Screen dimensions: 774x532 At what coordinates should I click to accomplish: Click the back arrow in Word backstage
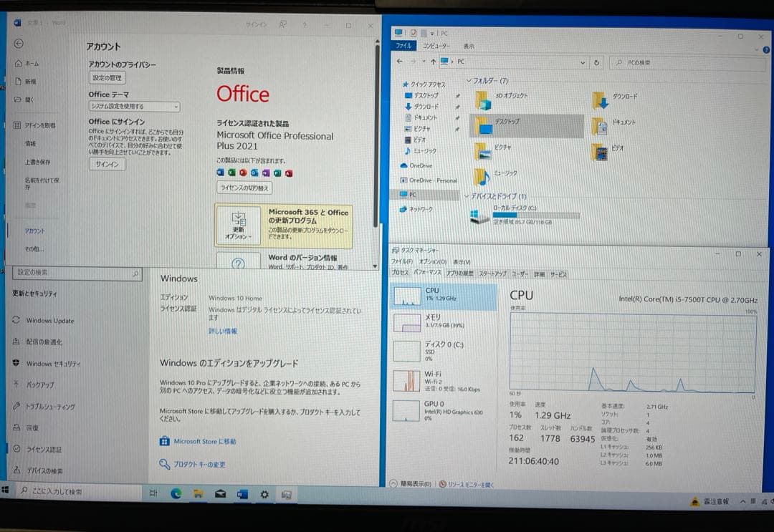(19, 44)
